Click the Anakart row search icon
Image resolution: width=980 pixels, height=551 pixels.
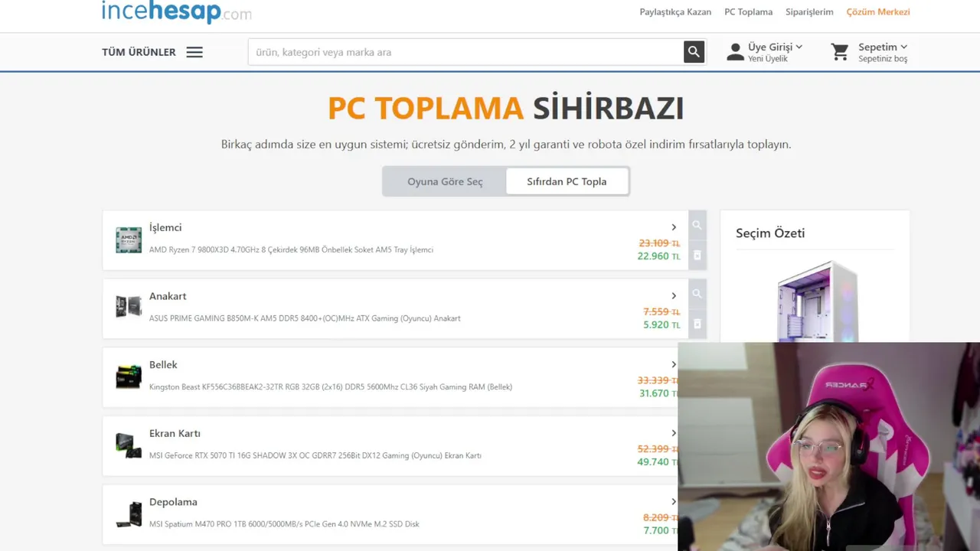pos(697,294)
